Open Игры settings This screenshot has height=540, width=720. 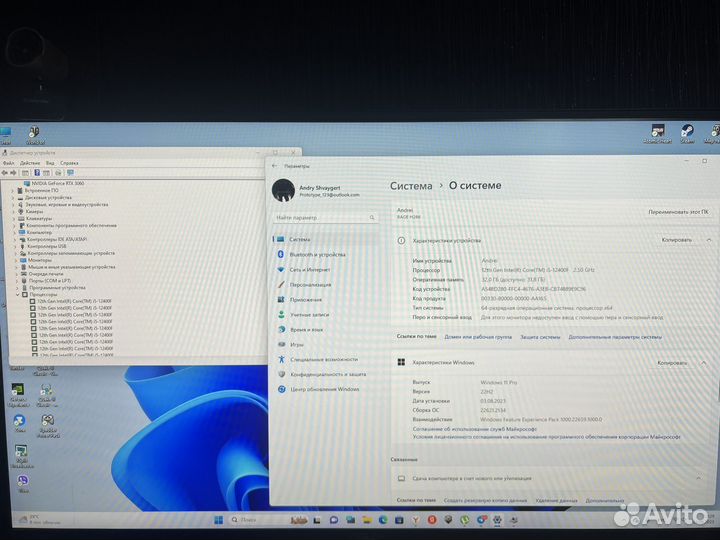(325, 344)
